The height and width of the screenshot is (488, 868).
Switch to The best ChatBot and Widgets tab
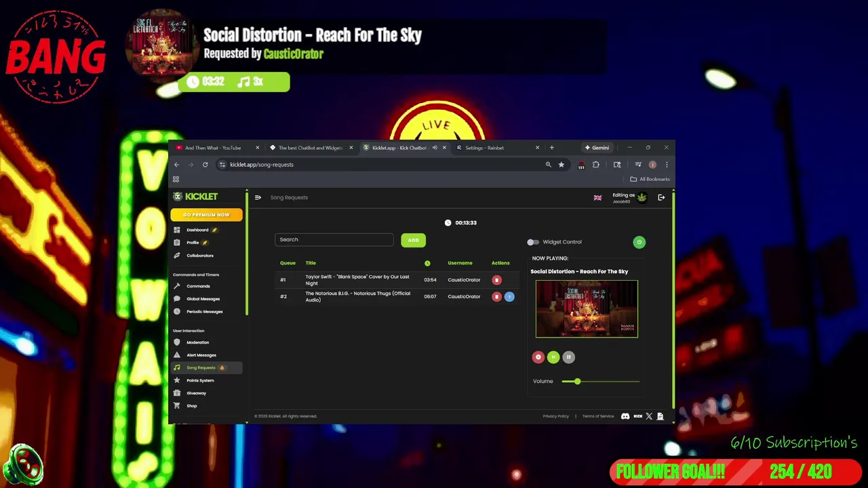click(x=311, y=148)
